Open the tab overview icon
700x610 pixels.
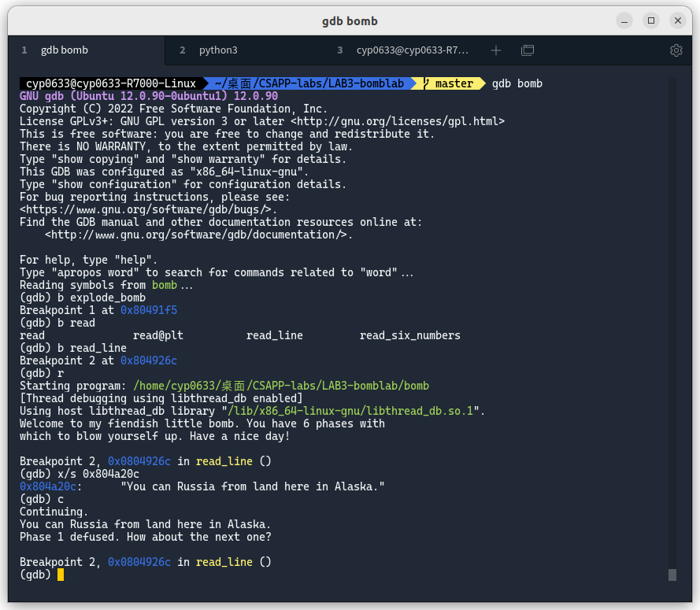[528, 50]
